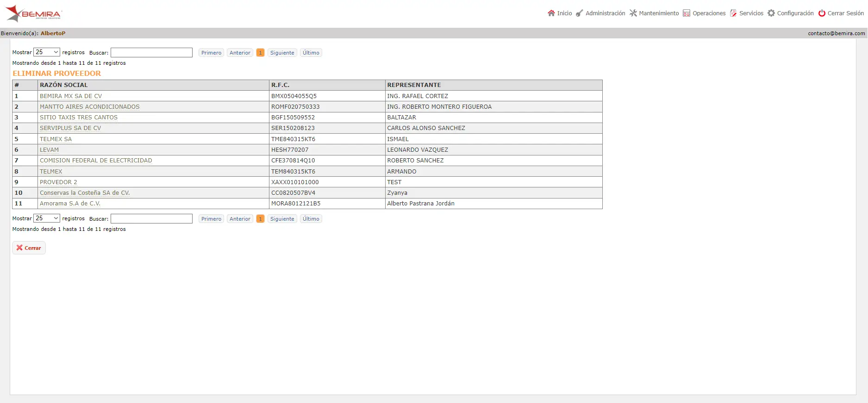This screenshot has height=403, width=868.
Task: Click the top orange page 1 button
Action: tap(261, 53)
